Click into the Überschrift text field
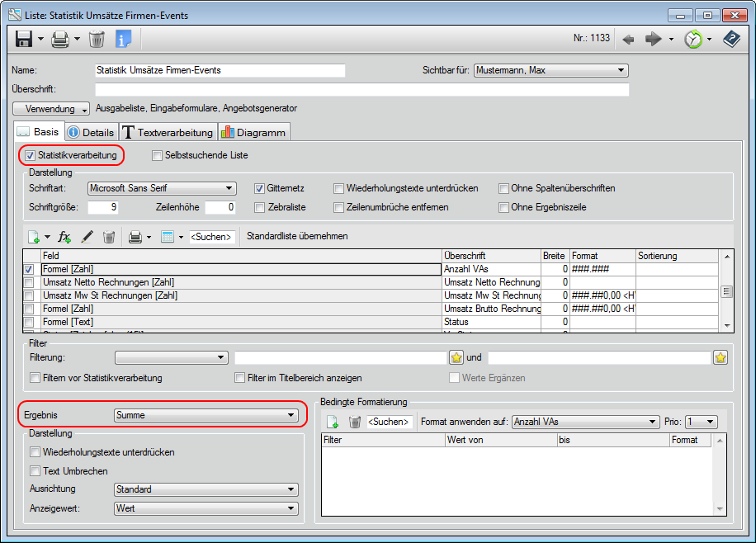 click(361, 89)
